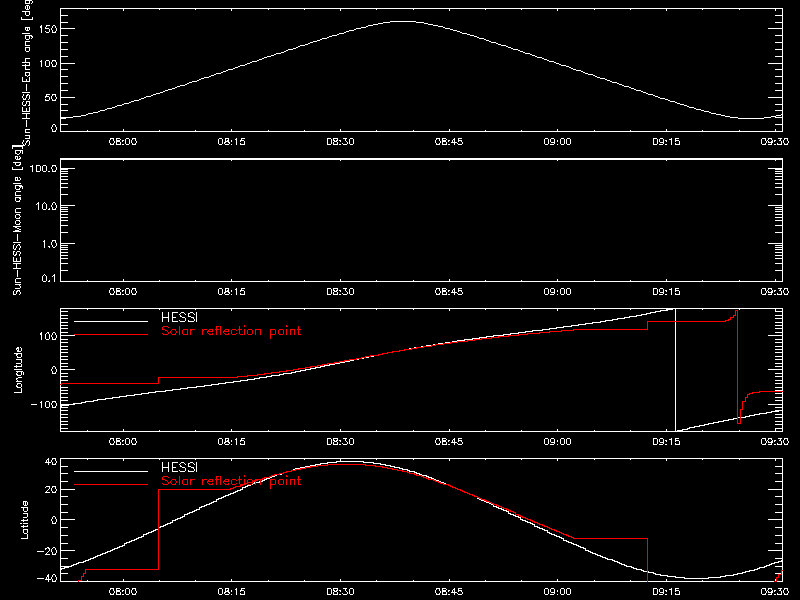Click 40 value on Latitude axis

[x=51, y=462]
